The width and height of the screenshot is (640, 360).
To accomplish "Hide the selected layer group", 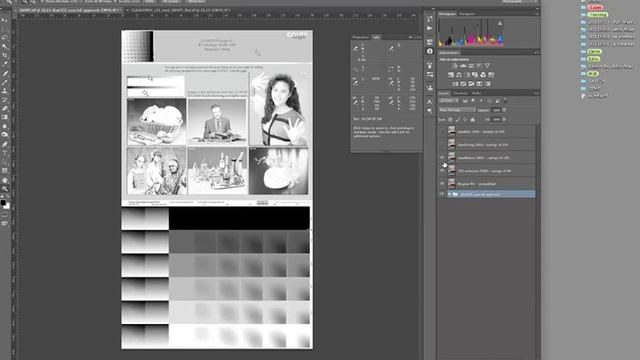I will pyautogui.click(x=442, y=194).
